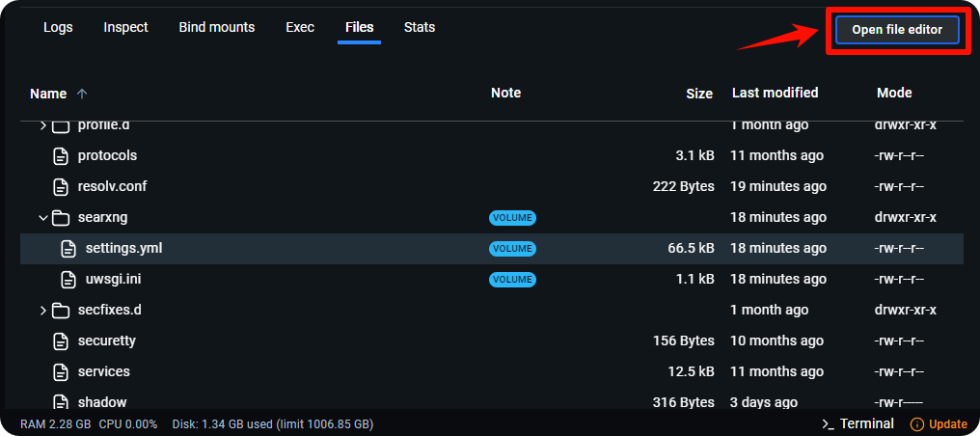Screen dimensions: 980x436
Task: Click the securetty file icon
Action: click(x=61, y=341)
